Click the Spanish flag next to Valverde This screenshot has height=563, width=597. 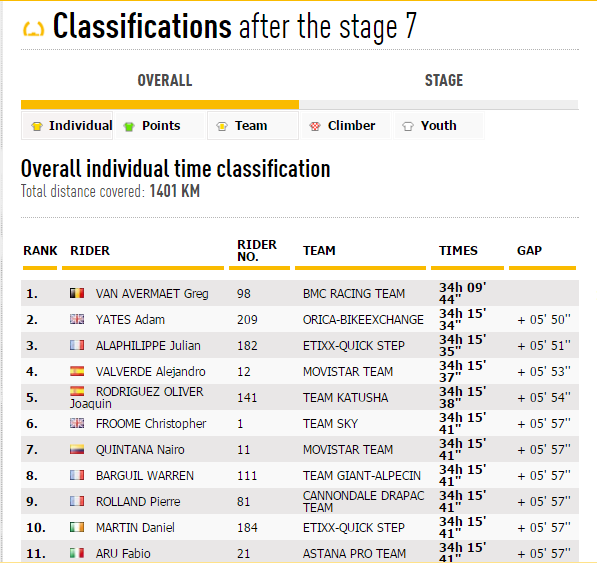point(77,371)
